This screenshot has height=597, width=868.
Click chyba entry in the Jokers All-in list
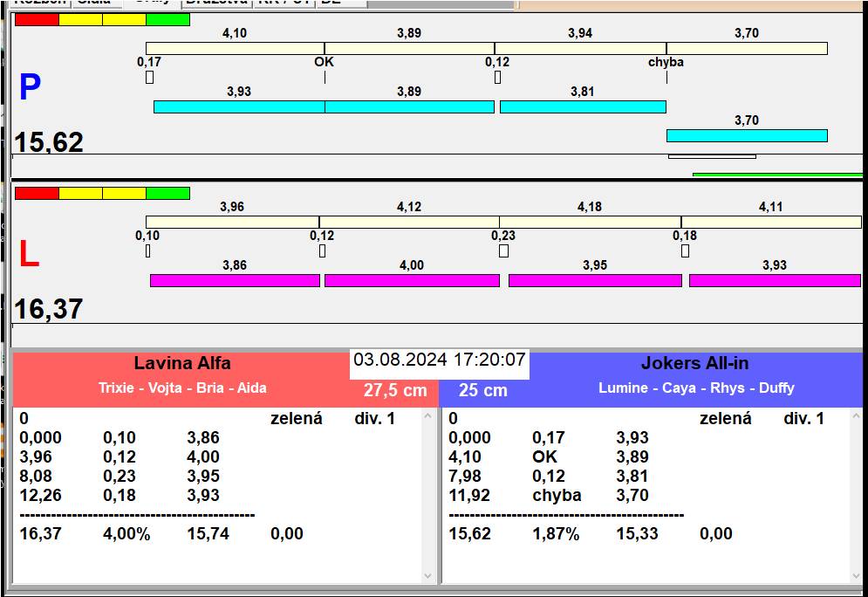click(x=557, y=495)
